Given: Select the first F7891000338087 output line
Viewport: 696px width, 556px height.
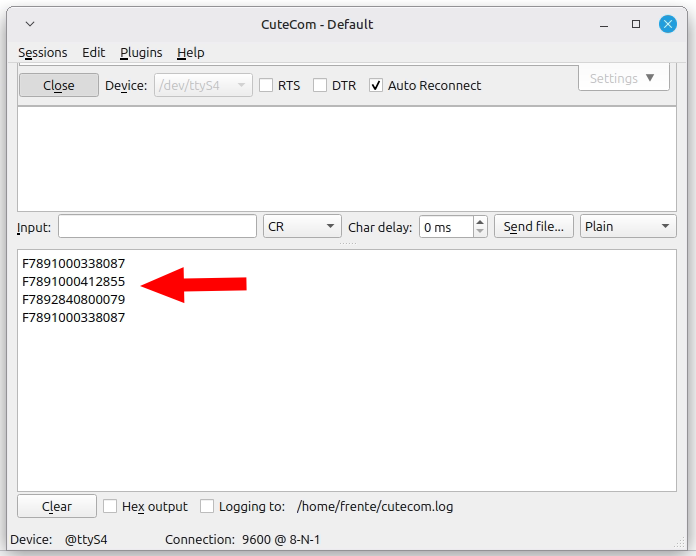Looking at the screenshot, I should (74, 264).
